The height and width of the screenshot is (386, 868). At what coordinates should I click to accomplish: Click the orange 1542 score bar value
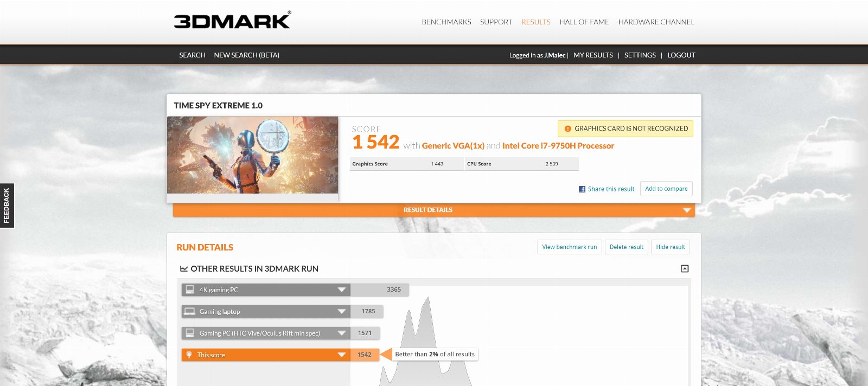pos(365,355)
